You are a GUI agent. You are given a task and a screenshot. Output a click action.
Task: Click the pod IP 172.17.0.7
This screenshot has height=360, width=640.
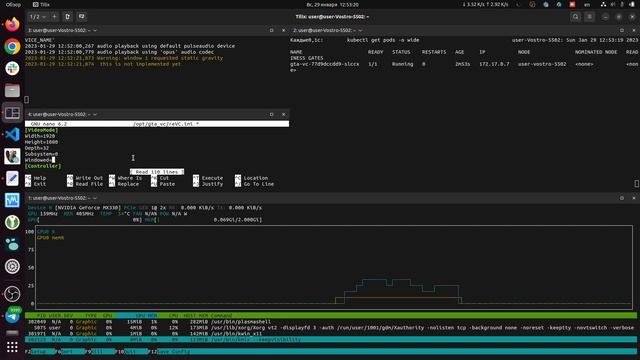tap(494, 64)
